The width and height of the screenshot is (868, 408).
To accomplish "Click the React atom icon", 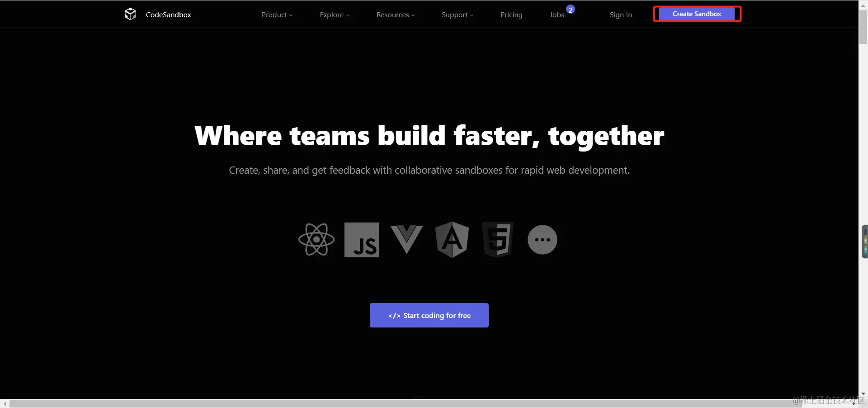I will (316, 240).
